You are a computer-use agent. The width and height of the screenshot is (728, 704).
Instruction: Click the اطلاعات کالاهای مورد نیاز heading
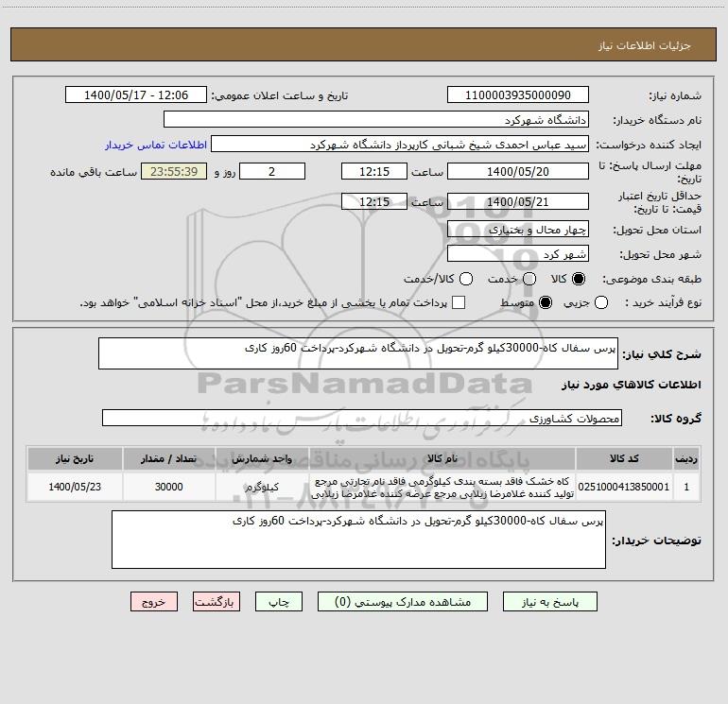tap(632, 385)
